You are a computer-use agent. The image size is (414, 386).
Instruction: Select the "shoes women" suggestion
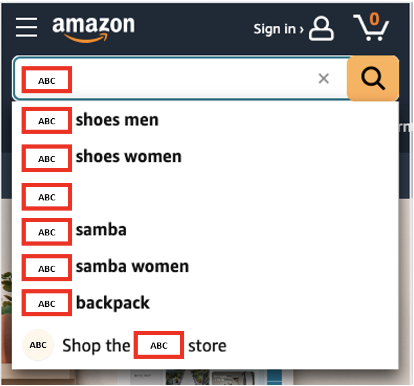pos(205,157)
